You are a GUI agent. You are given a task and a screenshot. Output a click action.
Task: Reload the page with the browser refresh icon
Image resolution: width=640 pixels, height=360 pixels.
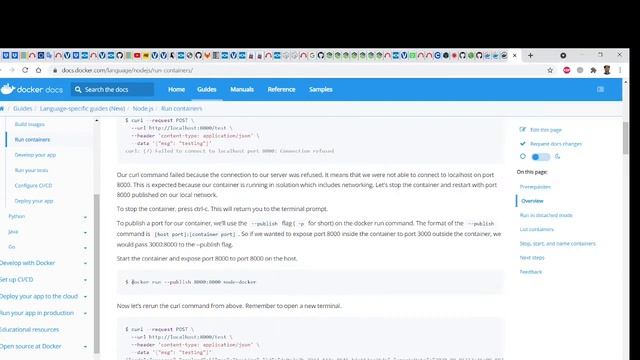pos(25,70)
